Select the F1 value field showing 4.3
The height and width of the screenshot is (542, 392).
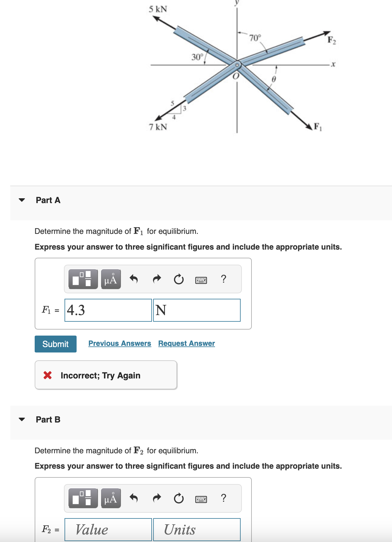coord(109,310)
